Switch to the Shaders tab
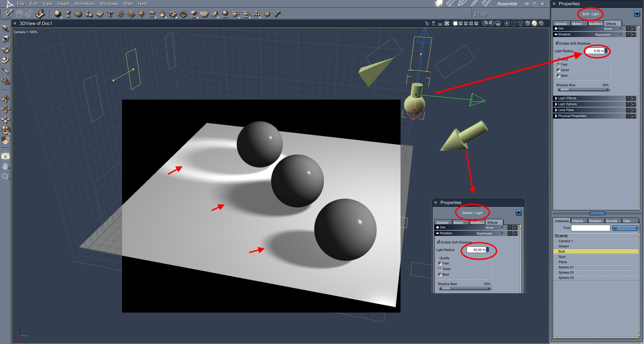The height and width of the screenshot is (344, 644). [x=595, y=221]
